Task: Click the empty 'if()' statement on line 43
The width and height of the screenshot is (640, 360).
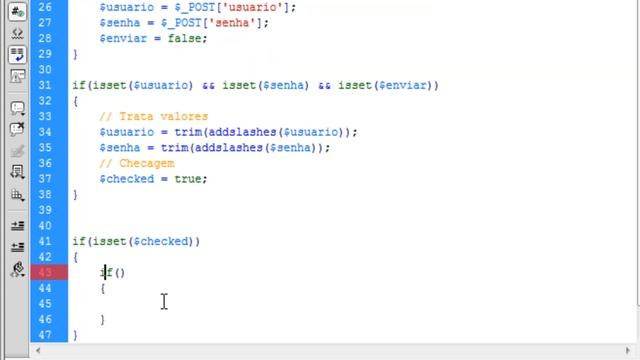Action: (x=113, y=272)
